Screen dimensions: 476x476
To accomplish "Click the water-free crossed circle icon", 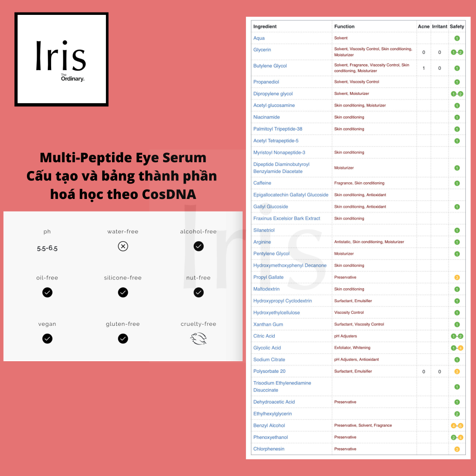I will [123, 246].
